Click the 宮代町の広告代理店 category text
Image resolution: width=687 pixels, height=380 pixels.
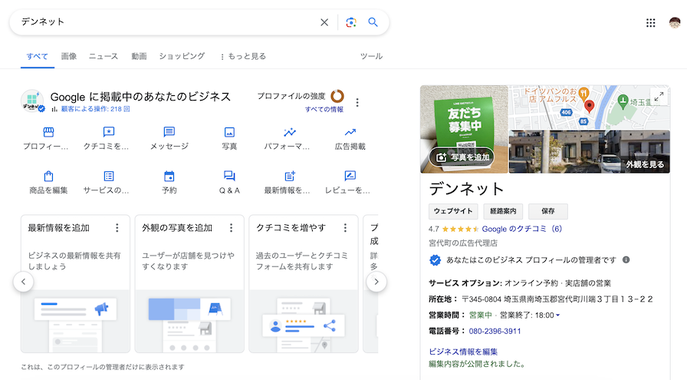point(463,243)
